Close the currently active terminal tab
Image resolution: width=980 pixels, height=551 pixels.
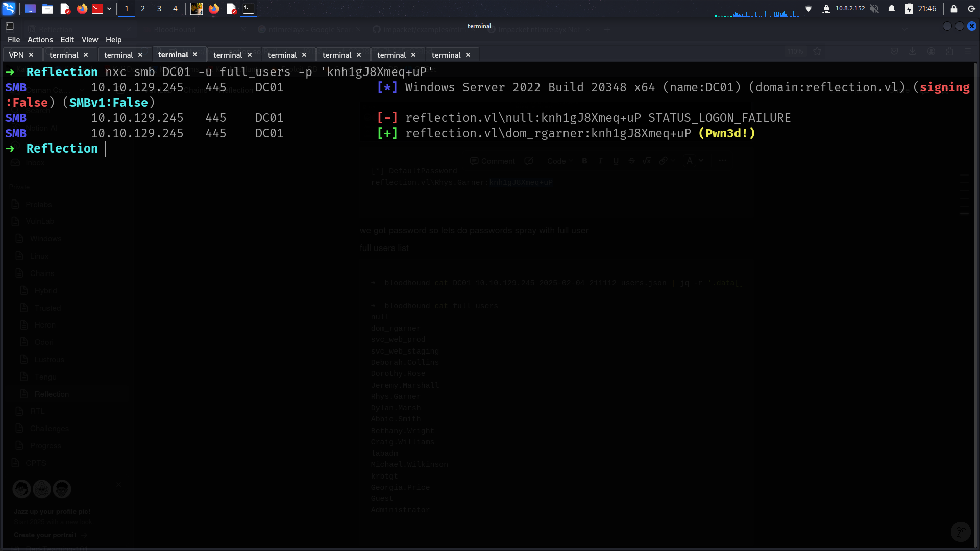[x=195, y=54]
